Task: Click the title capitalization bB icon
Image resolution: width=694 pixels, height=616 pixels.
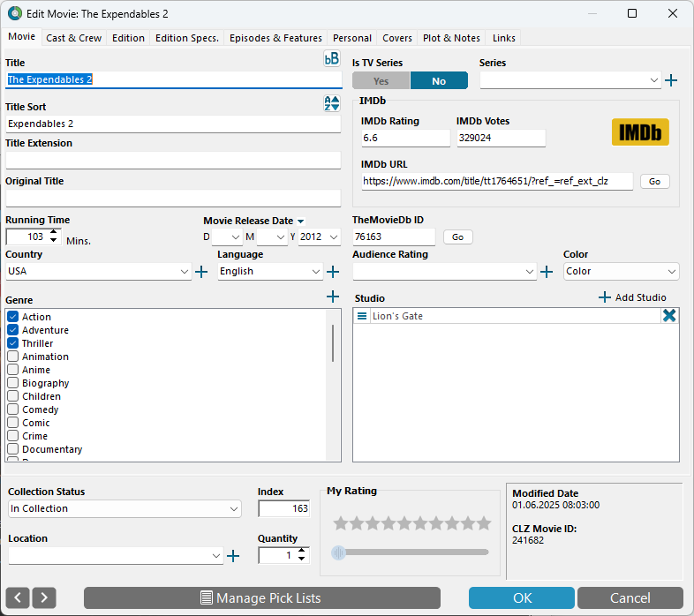Action: tap(332, 59)
